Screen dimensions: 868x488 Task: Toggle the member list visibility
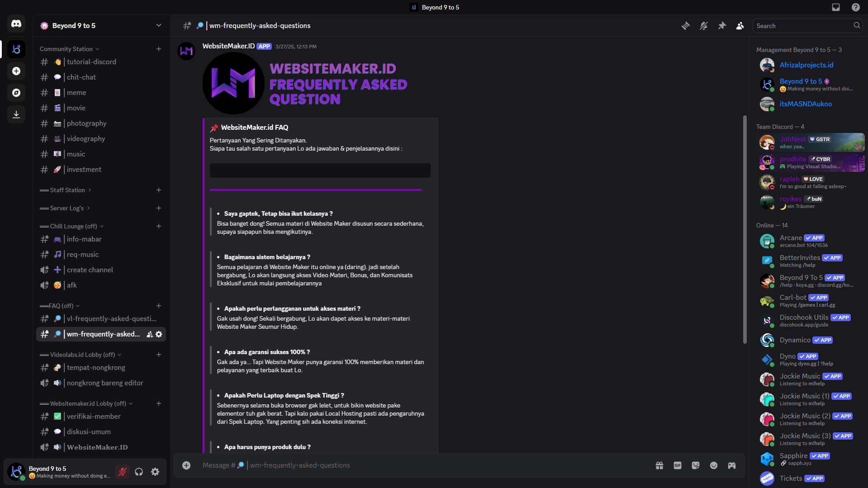(740, 26)
